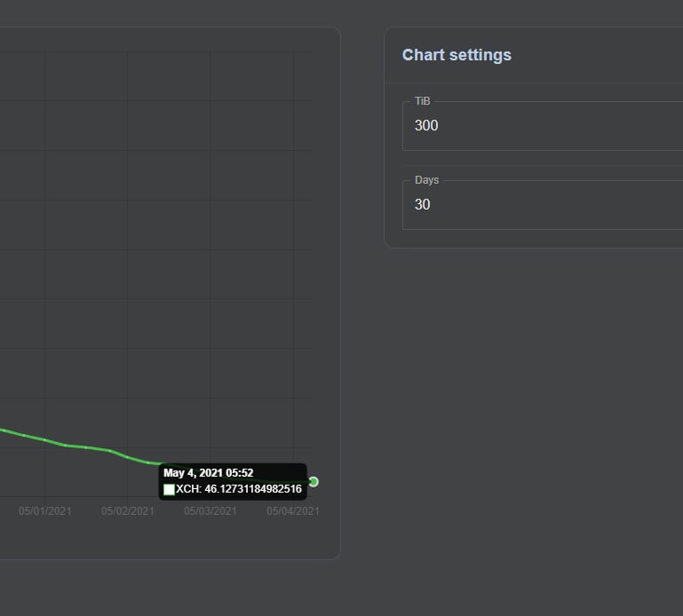Select green line point on 05/02/2021 gridline
Screen dimensions: 683x616
coord(127,457)
